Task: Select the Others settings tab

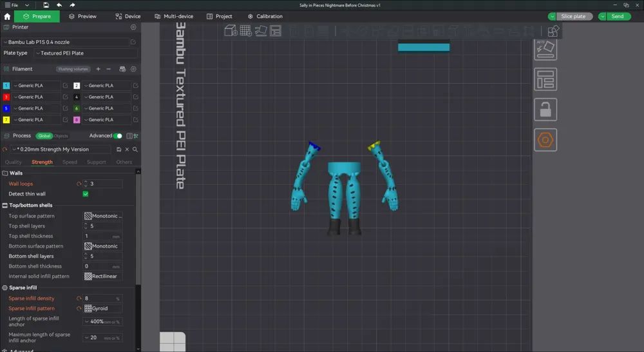Action: click(x=124, y=162)
